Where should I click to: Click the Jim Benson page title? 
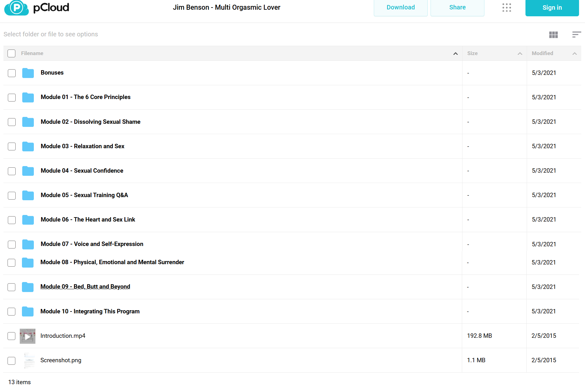click(227, 8)
